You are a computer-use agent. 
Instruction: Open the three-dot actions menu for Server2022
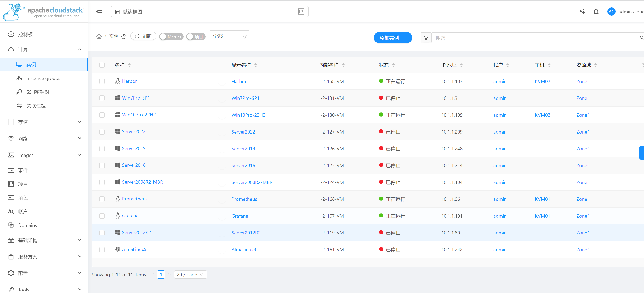point(222,132)
